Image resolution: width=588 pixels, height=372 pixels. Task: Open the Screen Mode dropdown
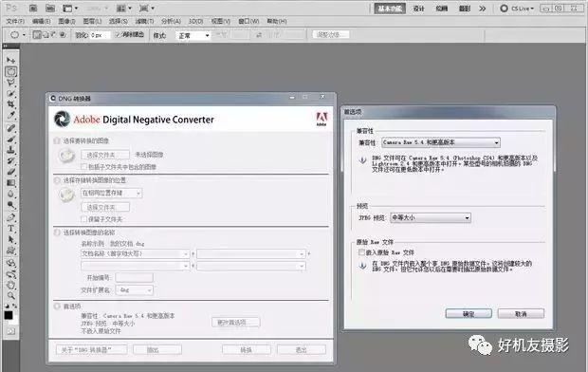(147, 8)
